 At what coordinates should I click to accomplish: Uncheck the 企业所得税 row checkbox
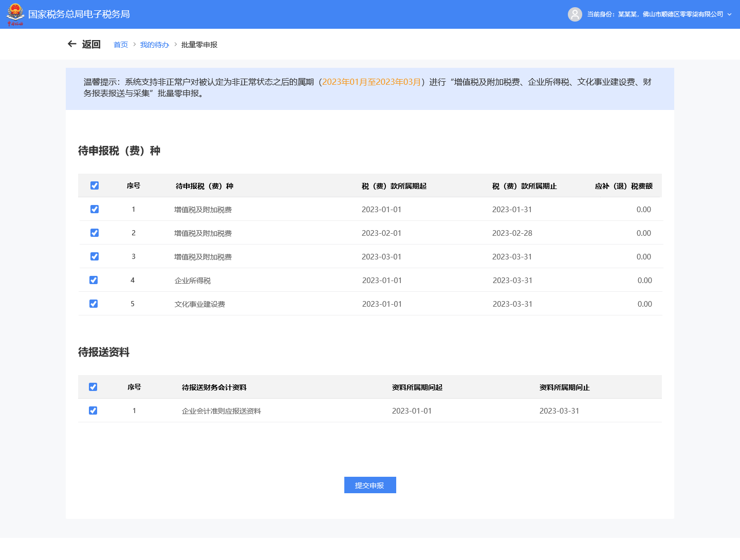94,280
